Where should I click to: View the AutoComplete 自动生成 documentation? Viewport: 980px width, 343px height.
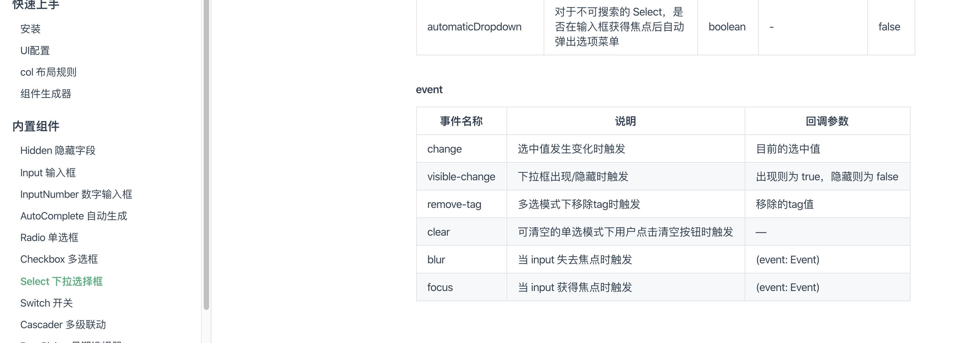pos(74,216)
